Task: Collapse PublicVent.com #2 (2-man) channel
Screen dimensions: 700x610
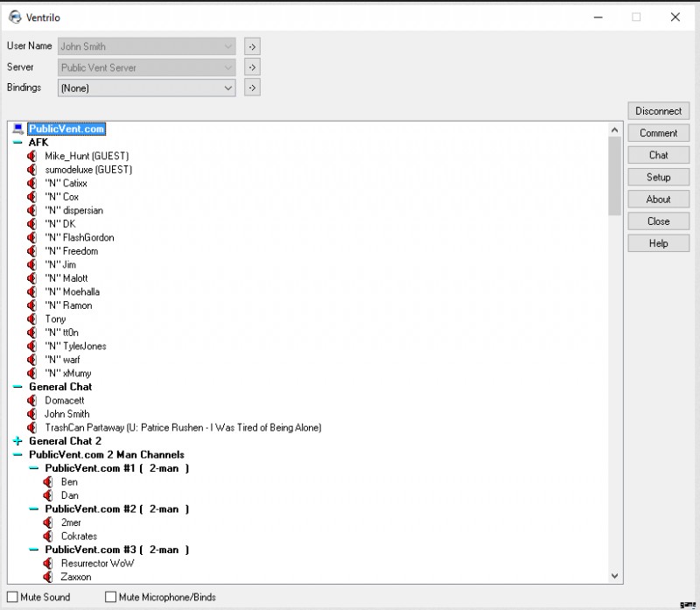Action: (x=33, y=509)
